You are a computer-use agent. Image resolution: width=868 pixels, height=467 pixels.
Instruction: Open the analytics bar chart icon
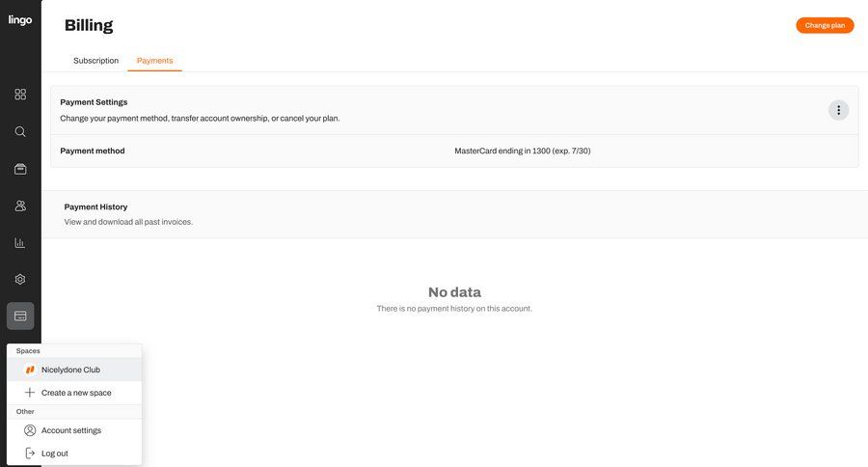pos(20,242)
